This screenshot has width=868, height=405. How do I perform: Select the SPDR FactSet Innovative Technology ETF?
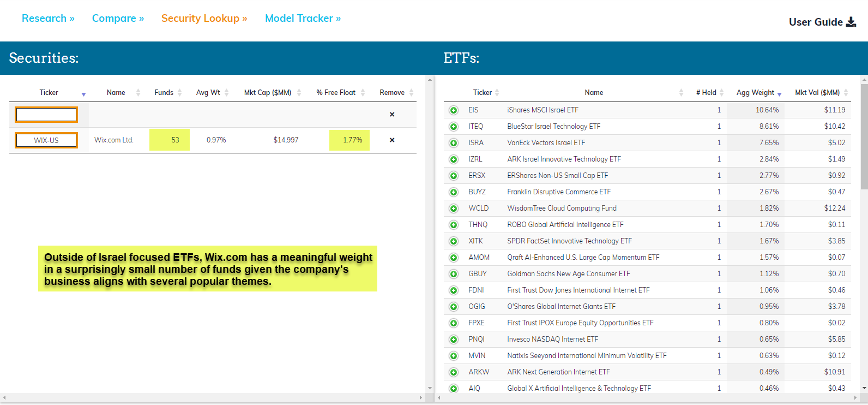click(x=570, y=241)
